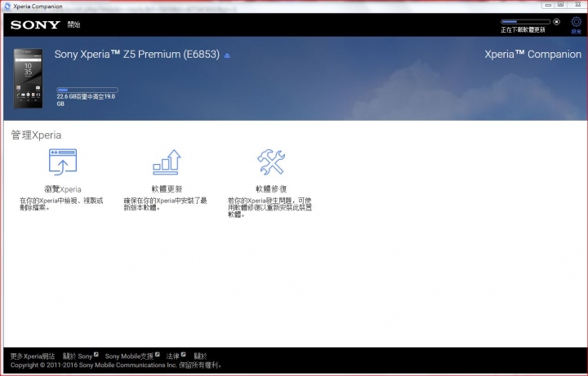Click the 瀏覽Xperia label
The width and height of the screenshot is (588, 376).
point(63,189)
